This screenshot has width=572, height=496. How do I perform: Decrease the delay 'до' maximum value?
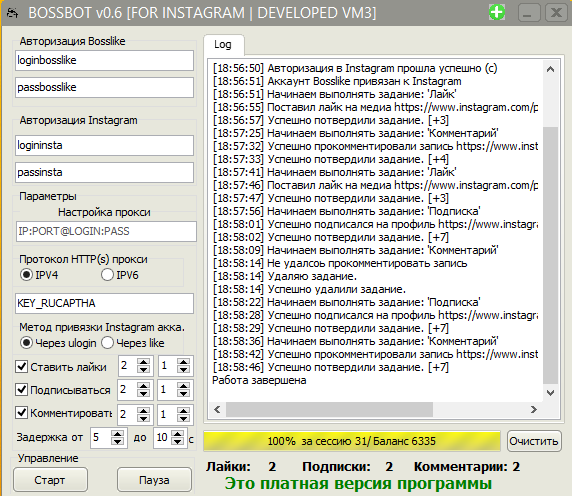178,441
